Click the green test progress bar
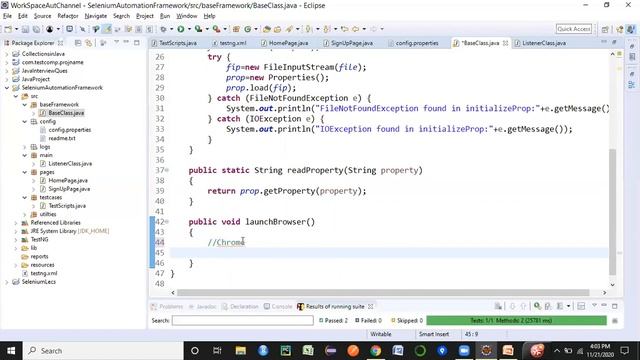 [516, 320]
